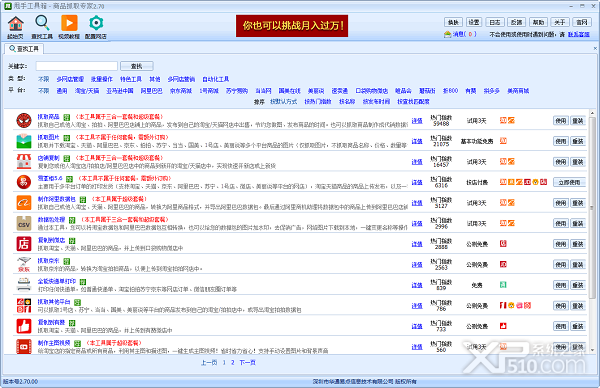Image resolution: width=600 pixels, height=388 pixels.
Task: Click the 下一页 next page link
Action: tap(248, 362)
